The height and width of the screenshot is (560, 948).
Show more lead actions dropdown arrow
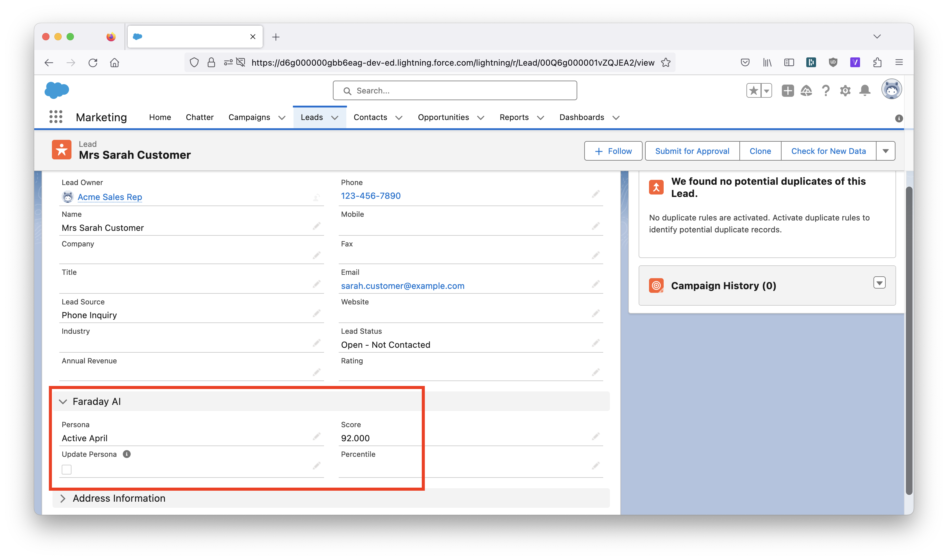tap(885, 151)
